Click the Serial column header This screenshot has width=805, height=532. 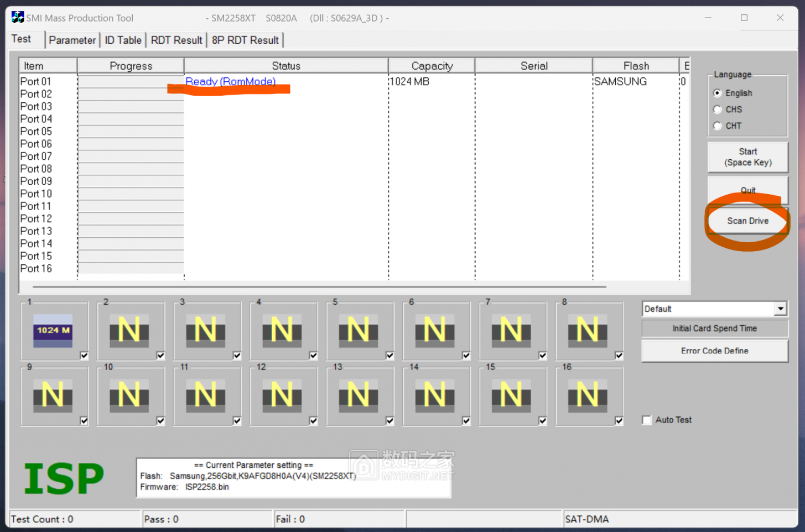point(534,66)
